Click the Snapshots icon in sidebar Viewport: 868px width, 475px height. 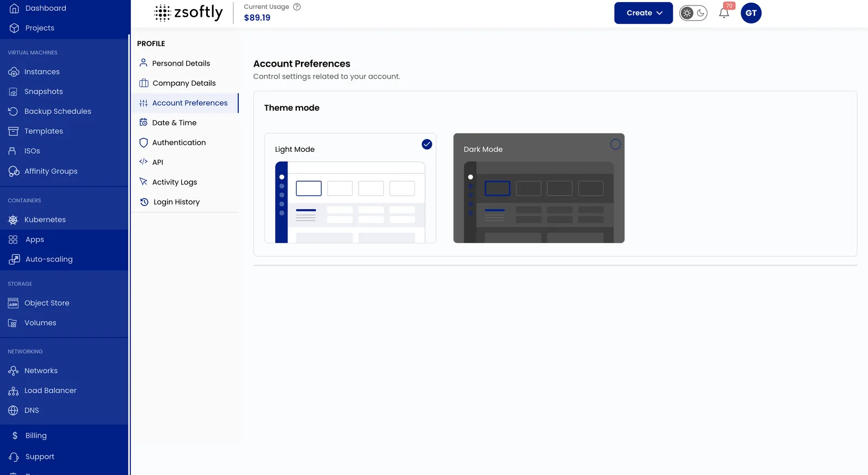[13, 92]
